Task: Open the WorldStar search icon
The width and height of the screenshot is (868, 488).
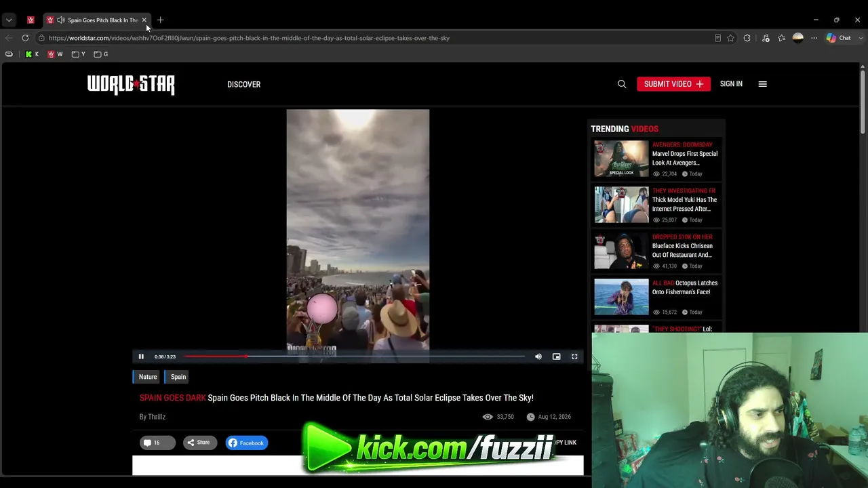Action: click(622, 84)
